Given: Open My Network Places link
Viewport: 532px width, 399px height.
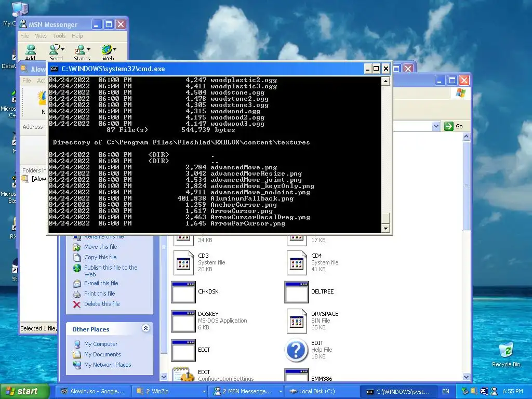Looking at the screenshot, I should click(108, 365).
